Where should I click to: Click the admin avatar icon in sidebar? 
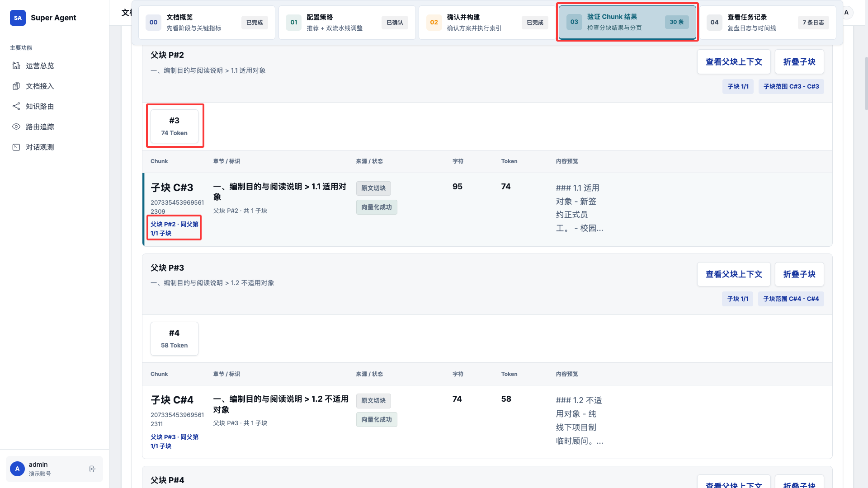17,469
